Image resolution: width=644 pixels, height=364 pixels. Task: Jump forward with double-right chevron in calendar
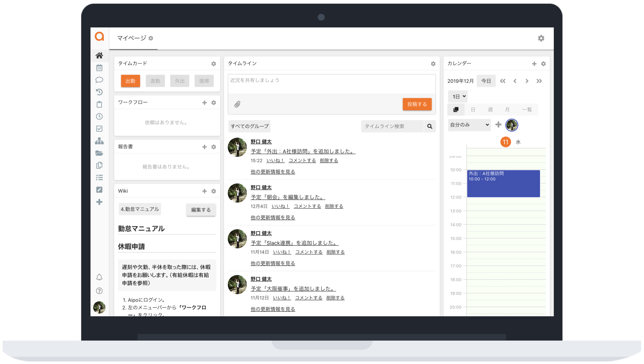[539, 81]
